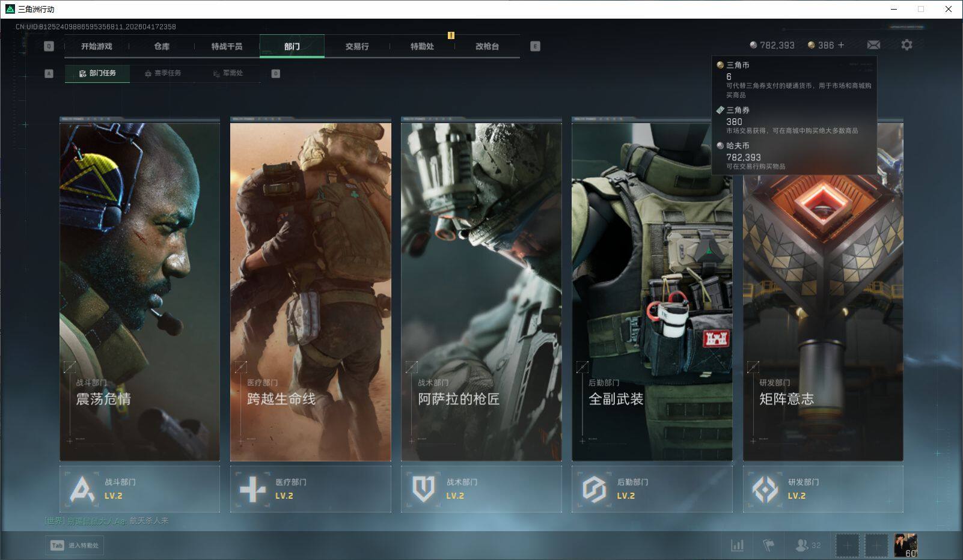Click the CN UID text at top
Image resolution: width=963 pixels, height=560 pixels.
(96, 26)
